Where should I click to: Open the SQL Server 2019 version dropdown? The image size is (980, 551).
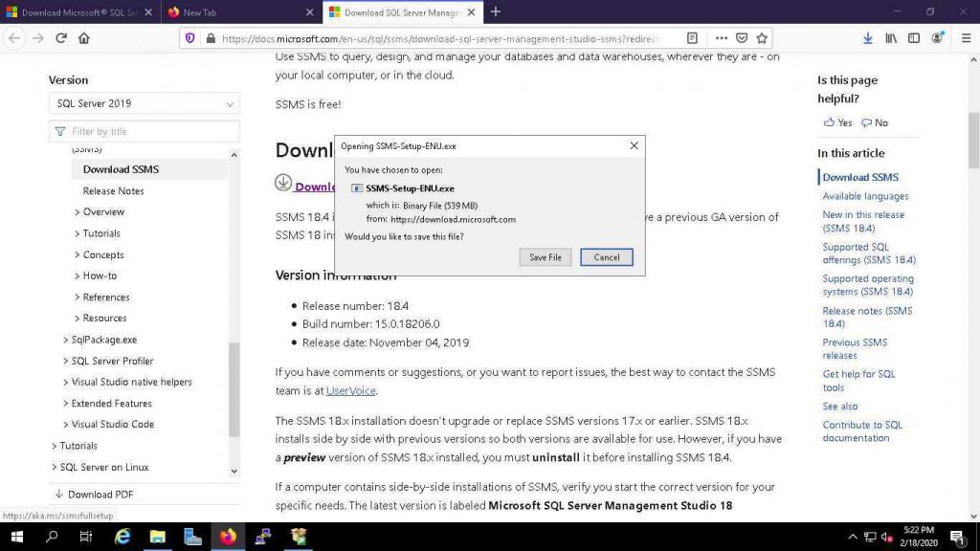point(144,102)
